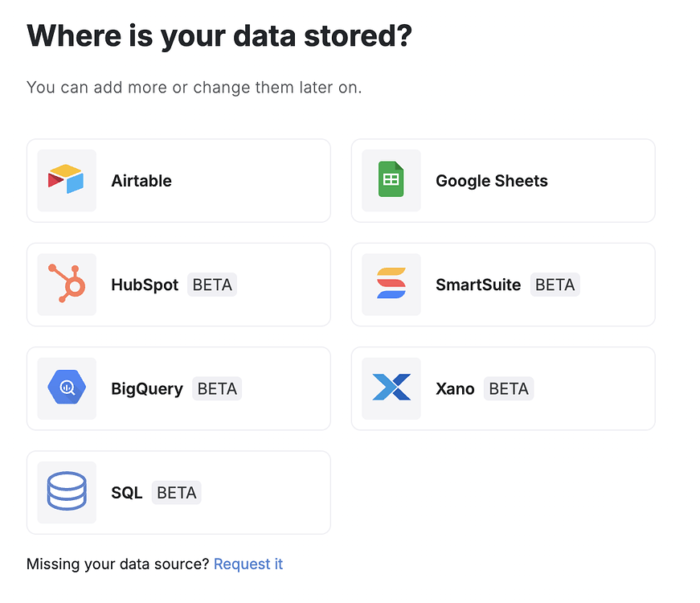This screenshot has height=603, width=700.
Task: Click the BETA tag next to BigQuery
Action: (217, 389)
